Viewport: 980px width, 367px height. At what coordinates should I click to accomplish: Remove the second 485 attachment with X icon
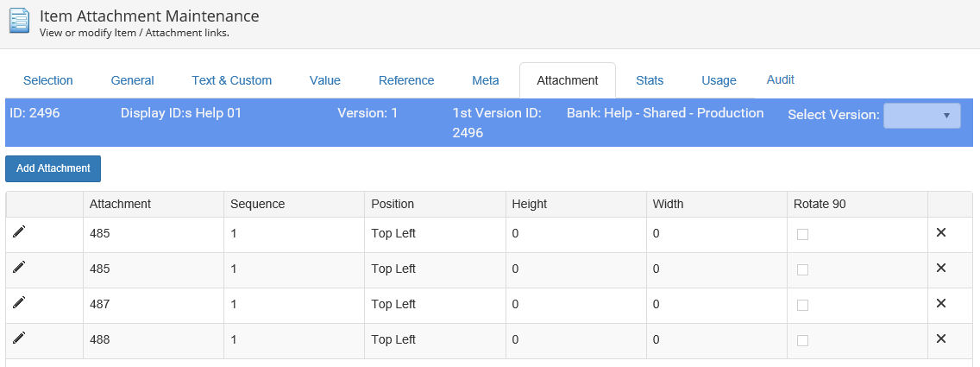tap(941, 268)
